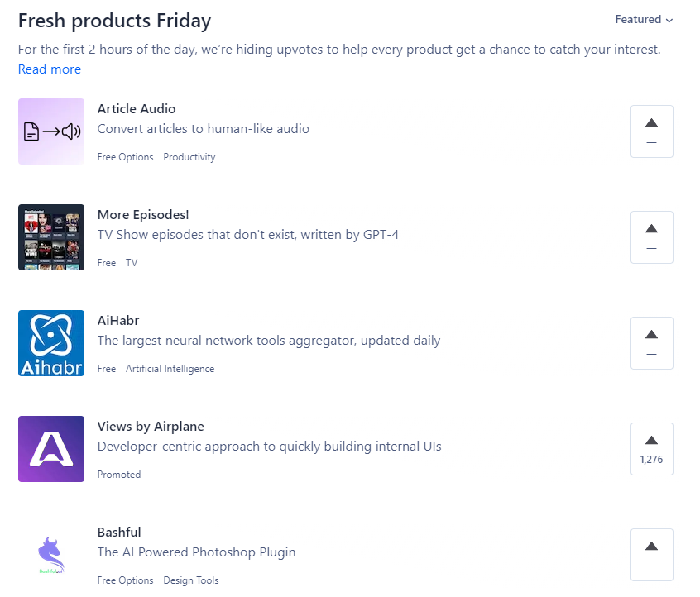Click the Views by Airplane logo
700x597 pixels.
point(51,449)
